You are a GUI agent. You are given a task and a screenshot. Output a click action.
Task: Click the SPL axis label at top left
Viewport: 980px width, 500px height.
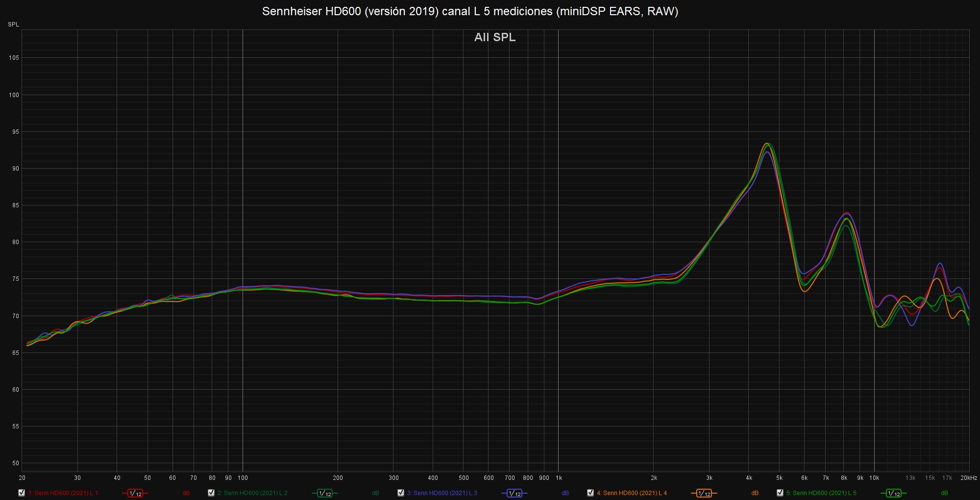[13, 25]
